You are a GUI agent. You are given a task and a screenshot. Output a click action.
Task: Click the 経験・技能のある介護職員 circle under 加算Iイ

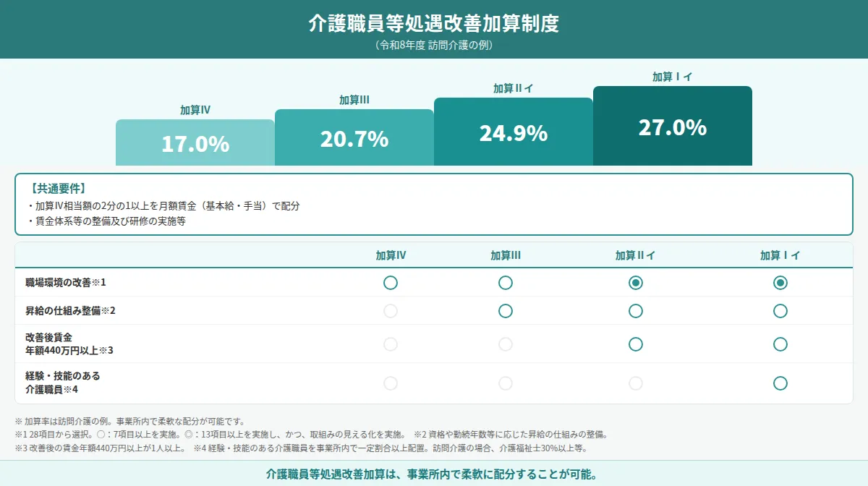(780, 383)
